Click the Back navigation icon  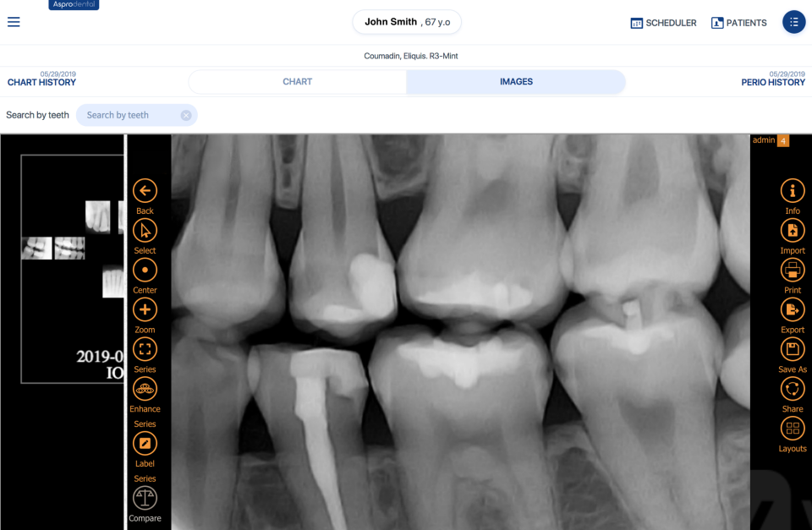pyautogui.click(x=145, y=191)
